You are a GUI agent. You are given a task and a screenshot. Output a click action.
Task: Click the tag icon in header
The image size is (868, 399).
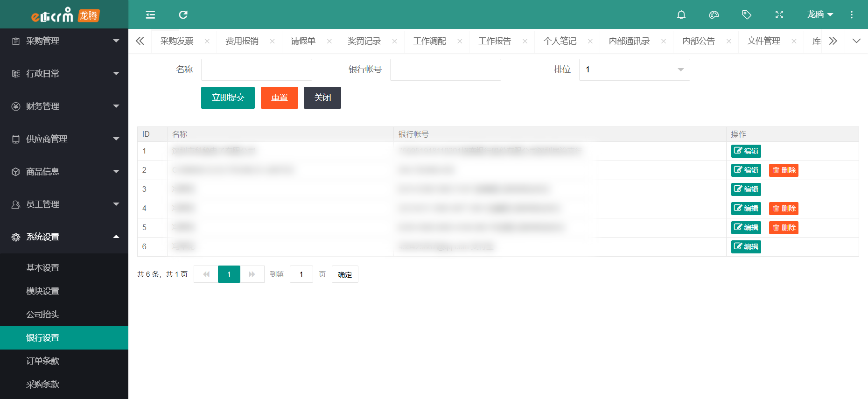click(746, 15)
